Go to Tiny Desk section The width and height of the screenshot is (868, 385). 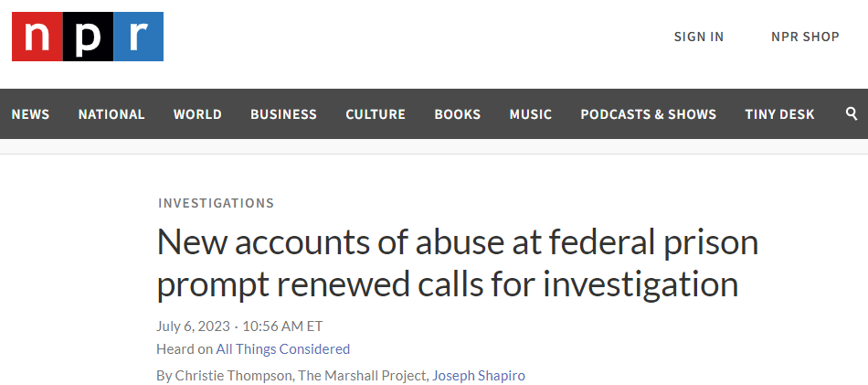click(779, 114)
